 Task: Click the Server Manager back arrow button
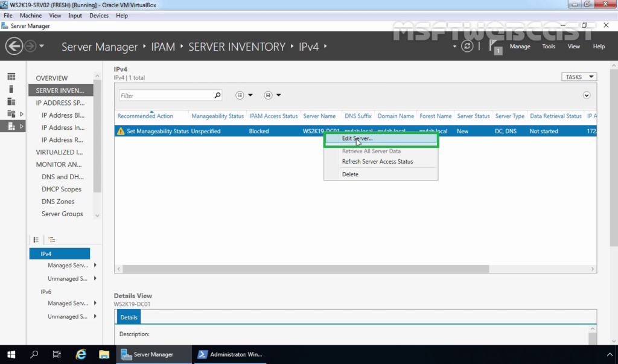[x=14, y=46]
